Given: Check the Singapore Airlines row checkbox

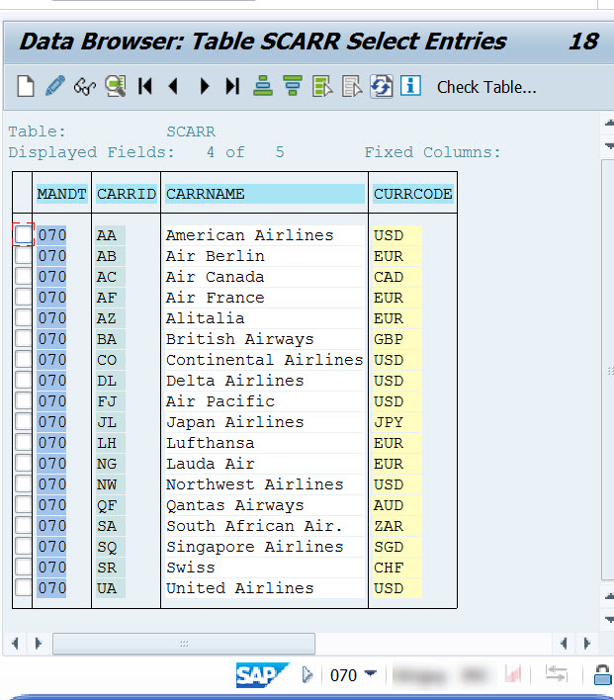Looking at the screenshot, I should (x=23, y=546).
